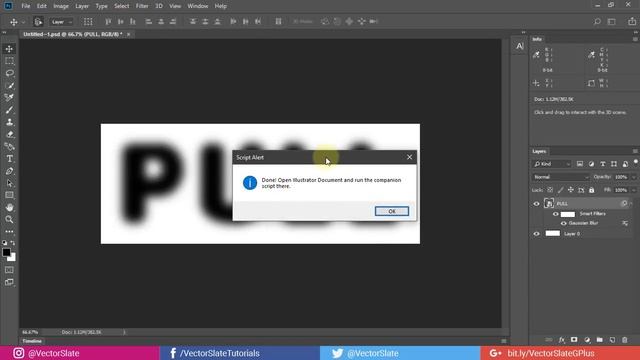Image resolution: width=640 pixels, height=360 pixels.
Task: Toggle lock all padlock icon
Action: 591,190
